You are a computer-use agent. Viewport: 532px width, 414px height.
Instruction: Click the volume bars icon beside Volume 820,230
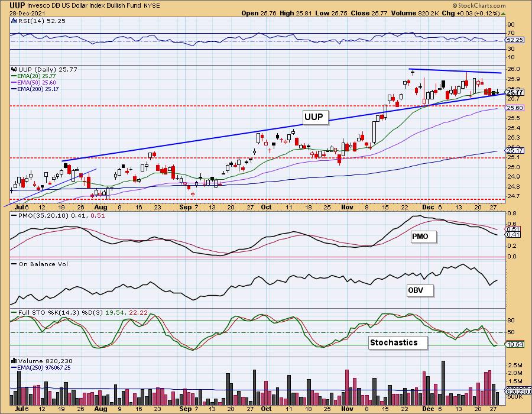click(14, 361)
